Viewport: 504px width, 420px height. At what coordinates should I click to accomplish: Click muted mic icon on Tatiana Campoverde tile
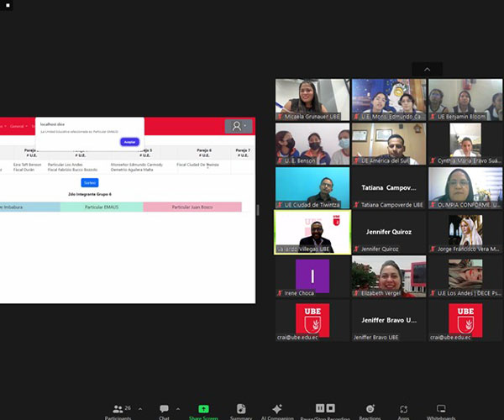pyautogui.click(x=356, y=205)
